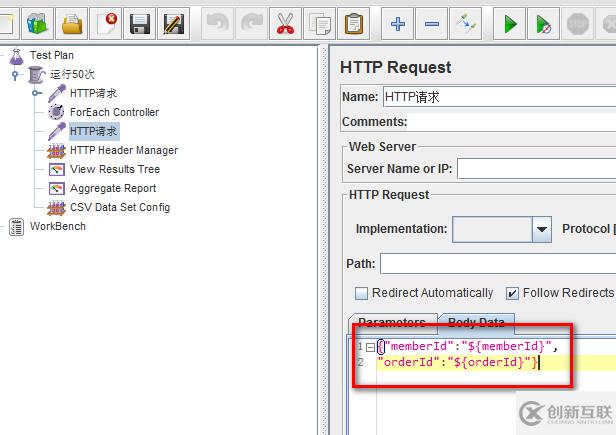Enable Redirect Automatically checkbox
The height and width of the screenshot is (435, 616).
point(361,293)
